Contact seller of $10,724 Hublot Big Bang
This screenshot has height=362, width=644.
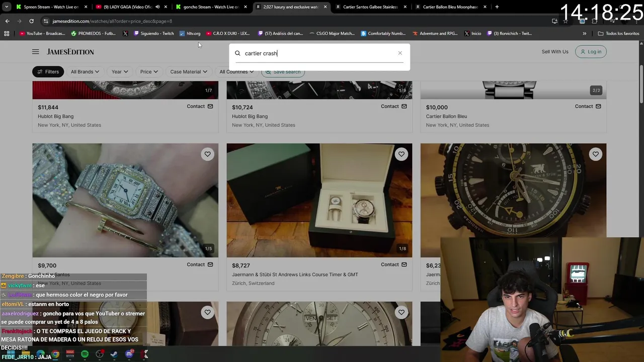[394, 106]
